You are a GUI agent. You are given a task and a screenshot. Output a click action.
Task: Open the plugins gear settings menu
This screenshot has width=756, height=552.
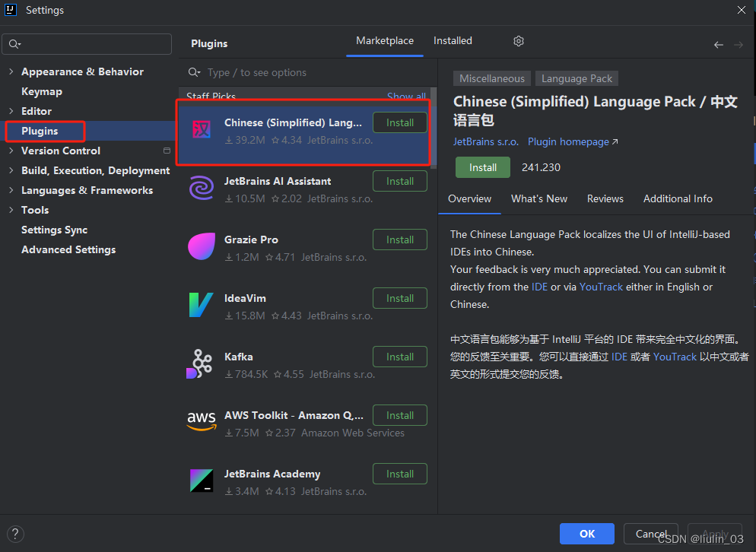point(518,41)
